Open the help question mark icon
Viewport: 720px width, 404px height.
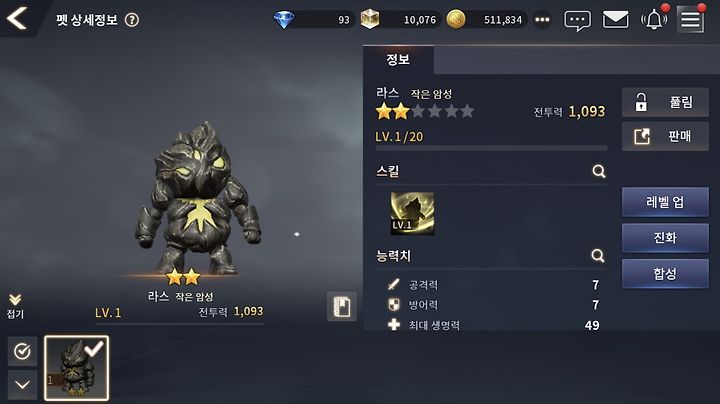(132, 20)
